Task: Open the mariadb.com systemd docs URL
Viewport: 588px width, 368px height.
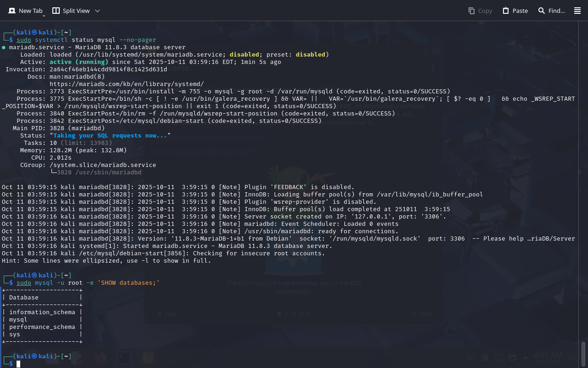Action: pos(126,84)
